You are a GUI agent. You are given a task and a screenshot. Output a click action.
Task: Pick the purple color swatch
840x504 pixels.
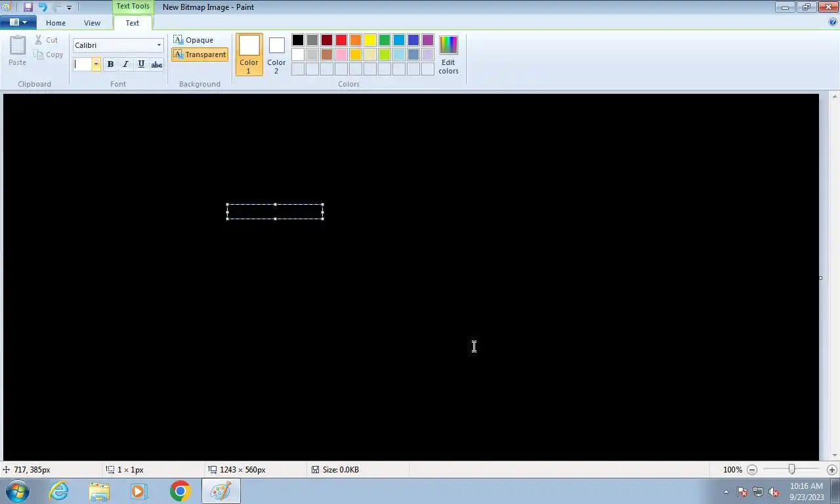pyautogui.click(x=428, y=40)
